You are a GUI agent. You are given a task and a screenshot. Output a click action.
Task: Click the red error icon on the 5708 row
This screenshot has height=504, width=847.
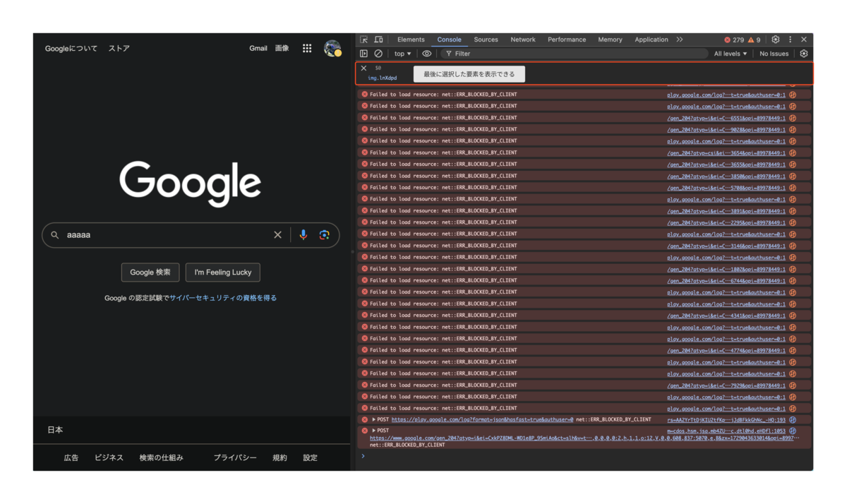[x=365, y=188]
